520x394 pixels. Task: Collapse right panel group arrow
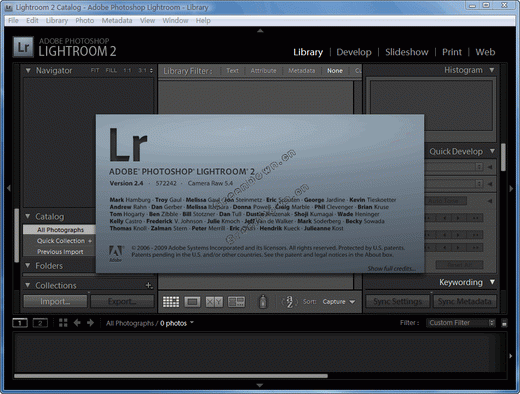pos(511,188)
